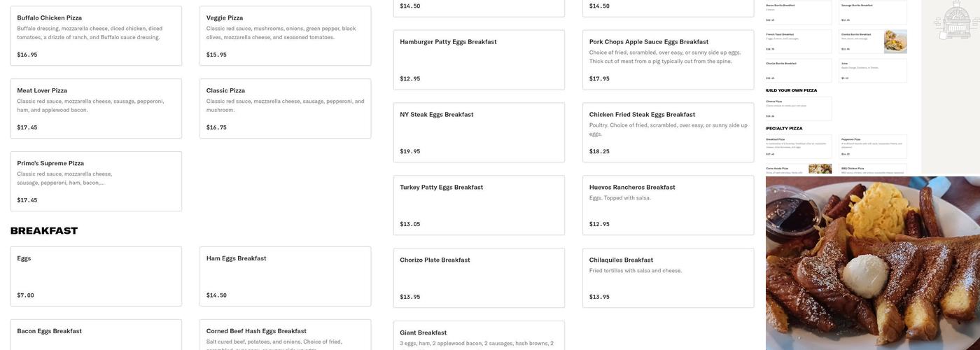Select the Combo Burrito Breakfast thumbnail card
The width and height of the screenshot is (980, 350).
pos(873,41)
